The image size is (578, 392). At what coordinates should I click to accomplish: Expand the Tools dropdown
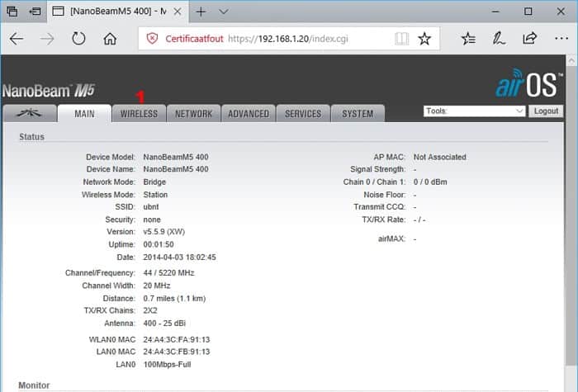point(475,111)
